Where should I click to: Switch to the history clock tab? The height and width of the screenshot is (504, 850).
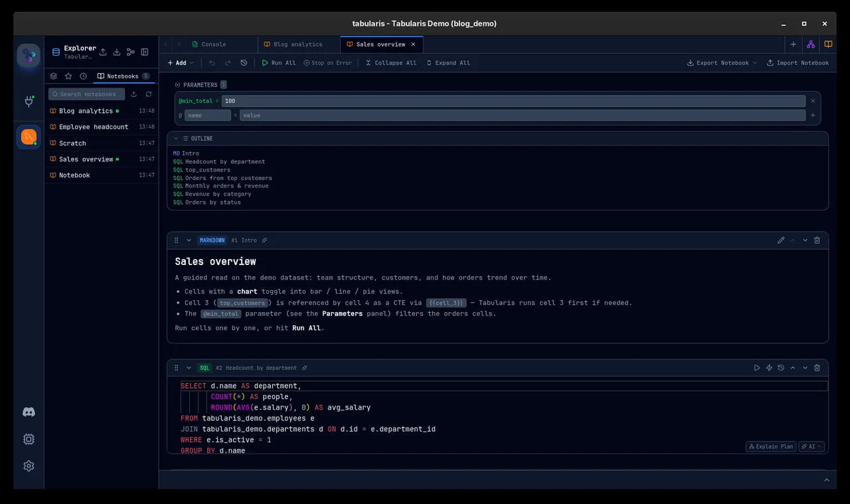coord(83,76)
